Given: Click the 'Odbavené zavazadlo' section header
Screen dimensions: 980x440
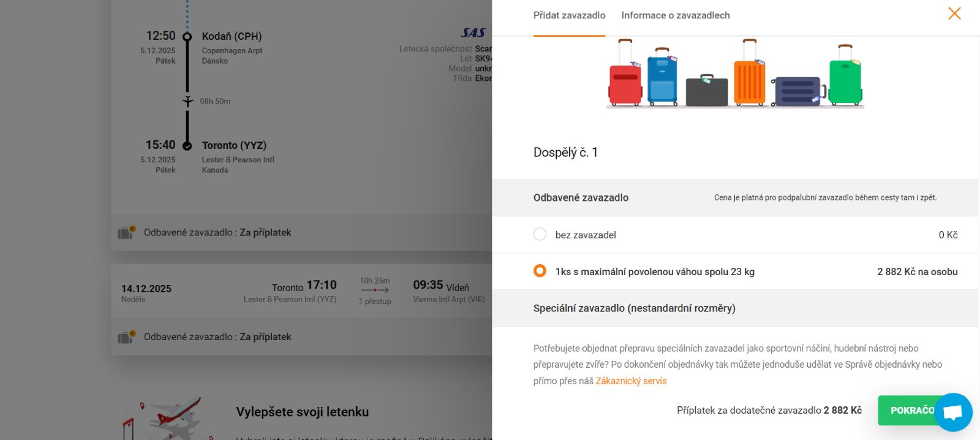Looking at the screenshot, I should pyautogui.click(x=581, y=197).
